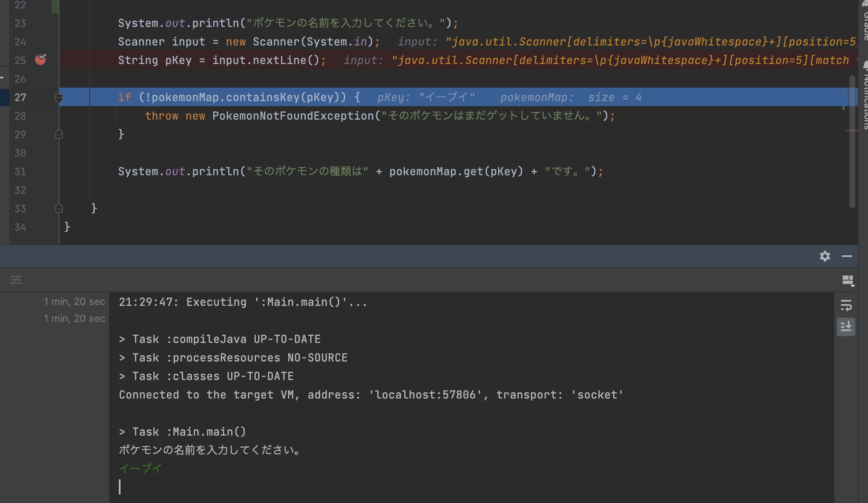Click the editor vertical scrollbar

[x=852, y=169]
